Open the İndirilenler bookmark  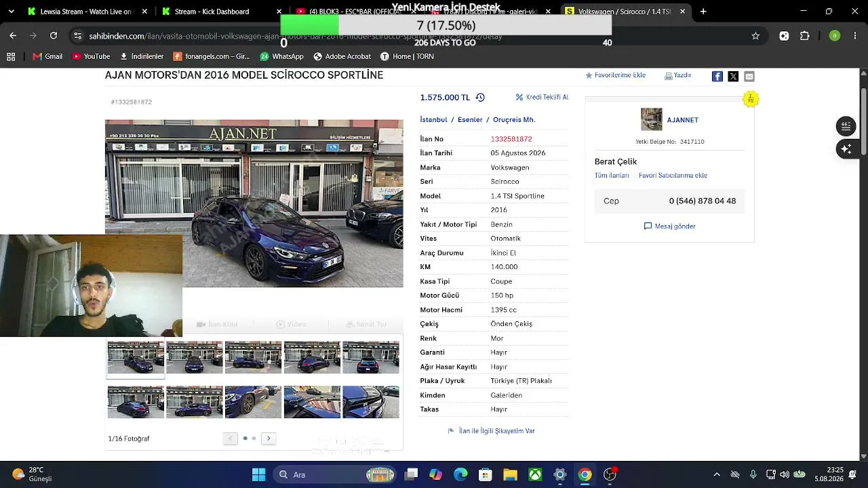[142, 56]
